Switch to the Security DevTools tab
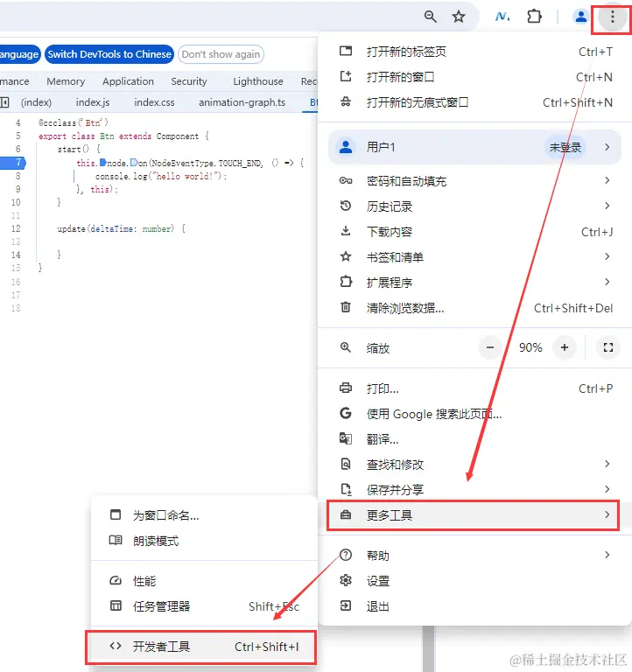 189,81
